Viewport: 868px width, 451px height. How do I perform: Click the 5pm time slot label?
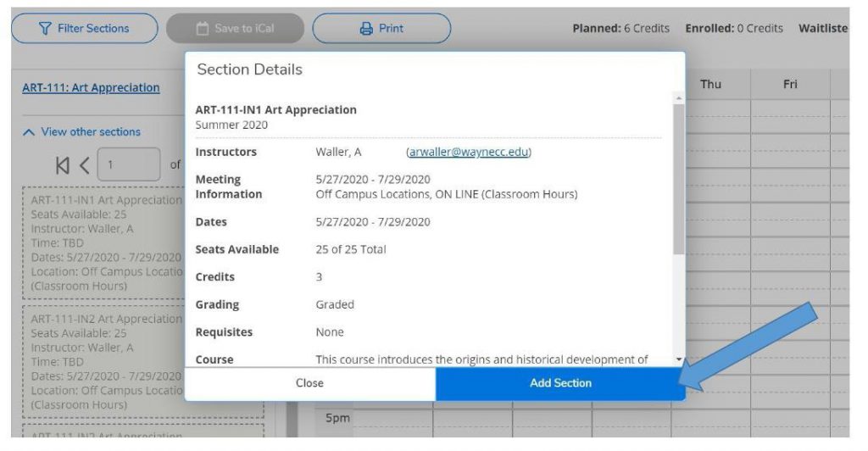[x=337, y=418]
